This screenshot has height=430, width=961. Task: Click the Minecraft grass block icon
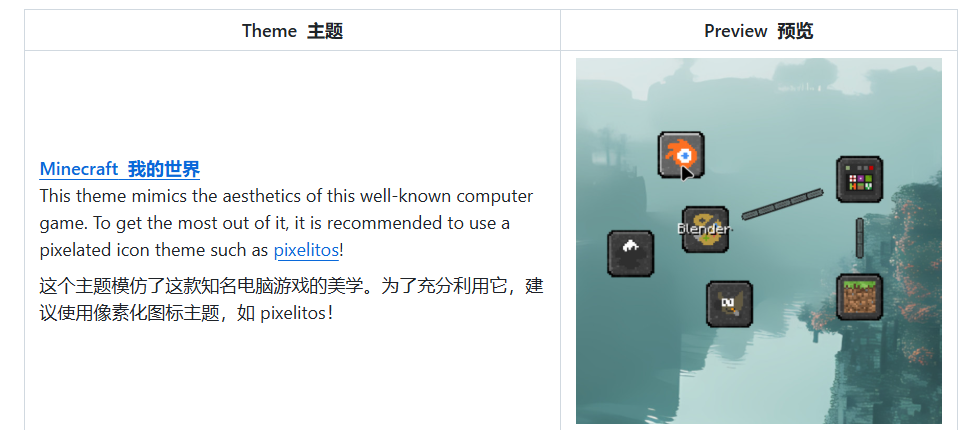click(x=860, y=297)
